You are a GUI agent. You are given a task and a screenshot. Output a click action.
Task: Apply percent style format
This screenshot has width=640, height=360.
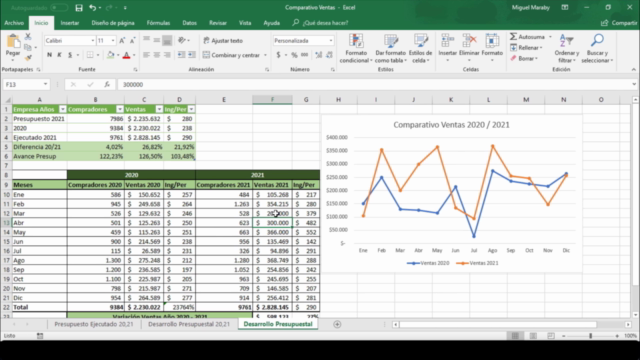click(294, 55)
